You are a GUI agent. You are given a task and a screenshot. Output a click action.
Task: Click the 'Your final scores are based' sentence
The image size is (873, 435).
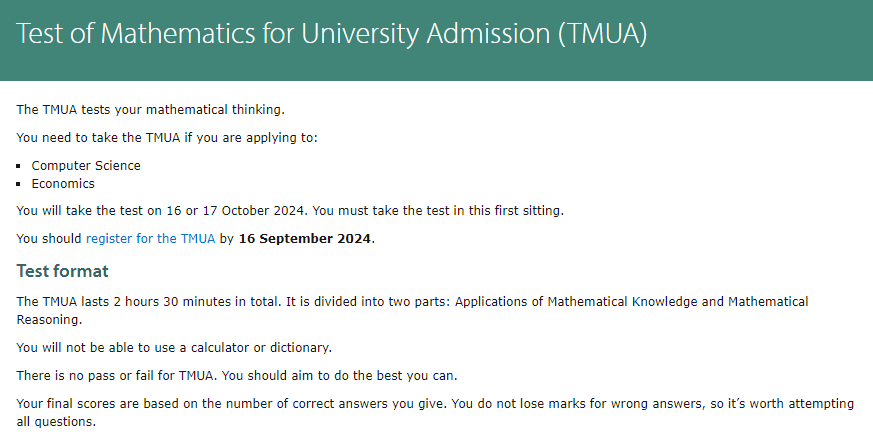[x=231, y=403]
